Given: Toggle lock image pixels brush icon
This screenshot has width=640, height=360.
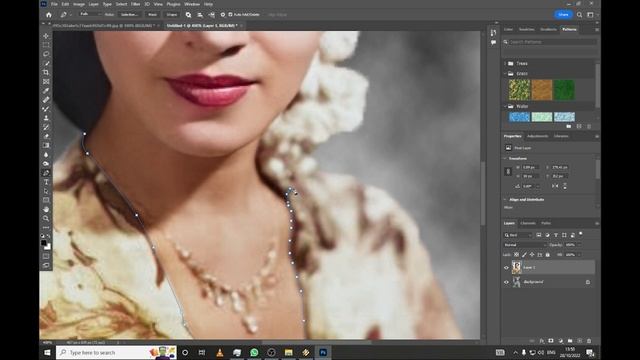Looking at the screenshot, I should tap(524, 255).
